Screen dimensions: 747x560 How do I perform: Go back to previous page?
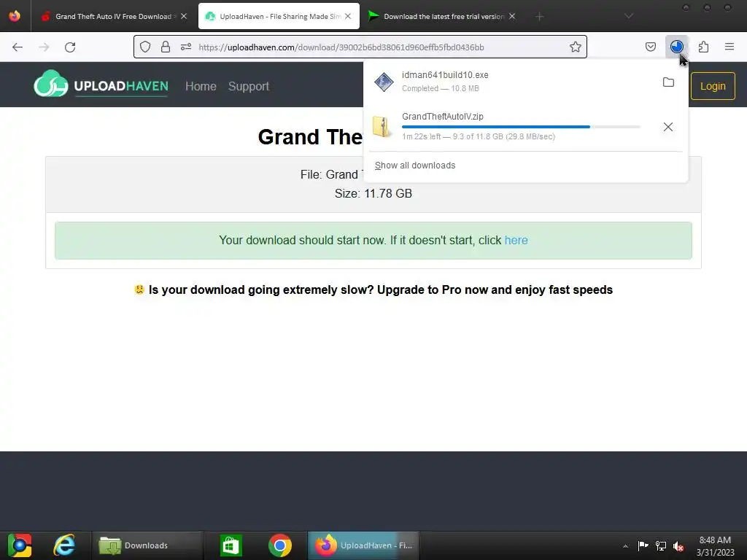[x=18, y=47]
